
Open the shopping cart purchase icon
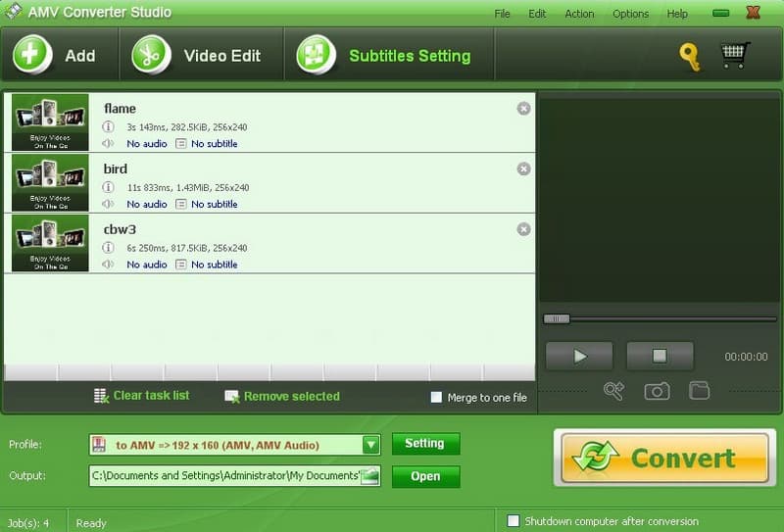(x=735, y=55)
